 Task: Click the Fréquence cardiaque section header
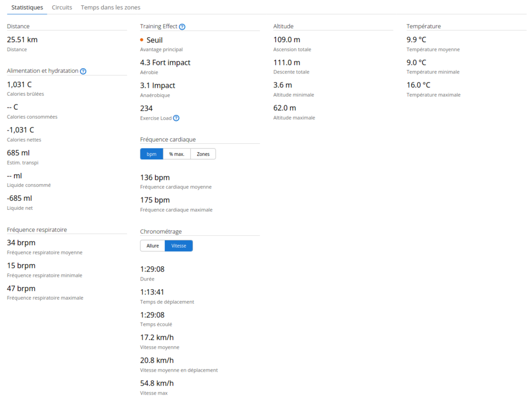(168, 140)
